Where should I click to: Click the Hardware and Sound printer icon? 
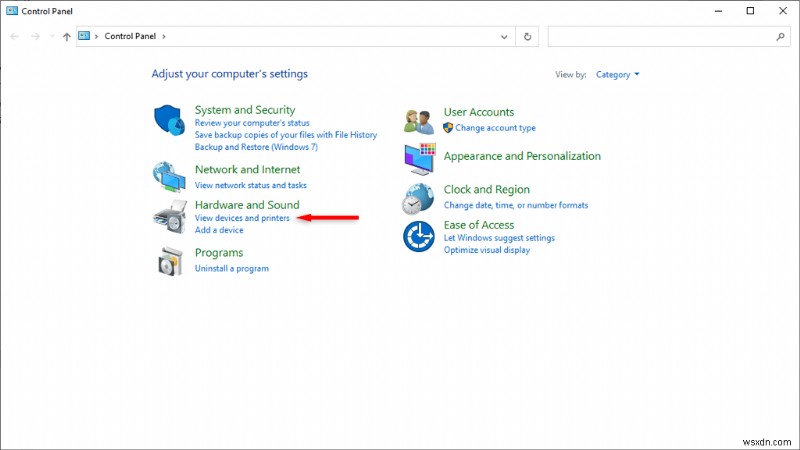[x=170, y=216]
